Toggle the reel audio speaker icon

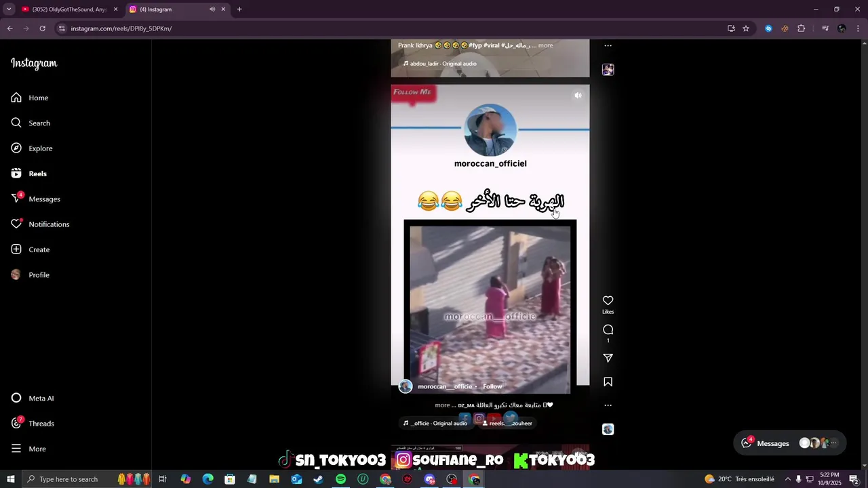point(578,96)
